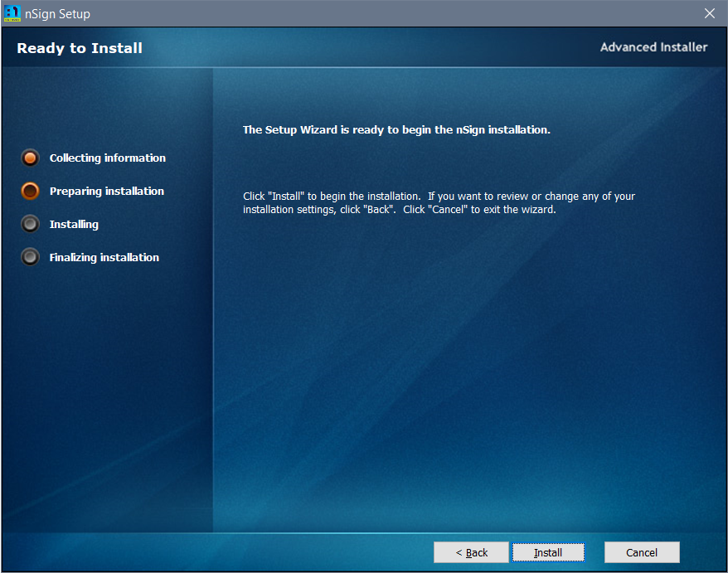
Task: Click the 'Click "Install" to begin' instructions paragraph
Action: (439, 203)
